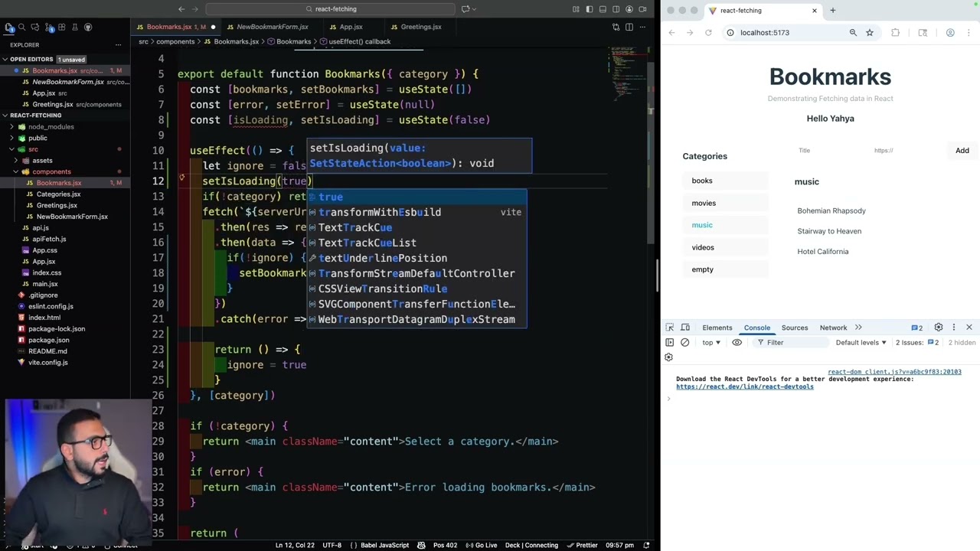Viewport: 980px width, 551px height.
Task: Expand the node_modules folder
Action: [51, 127]
